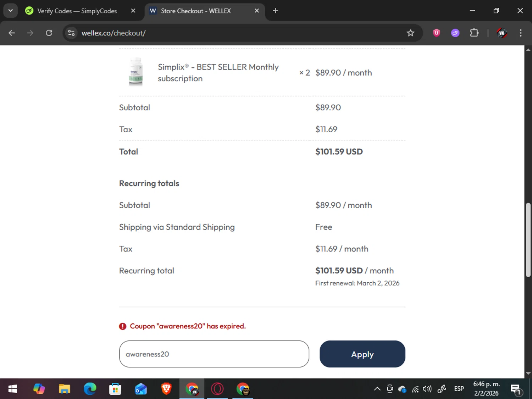Open the volume speaker icon

[427, 389]
